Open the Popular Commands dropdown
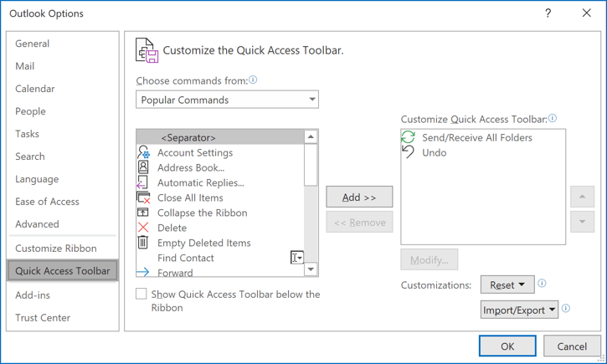 tap(227, 100)
